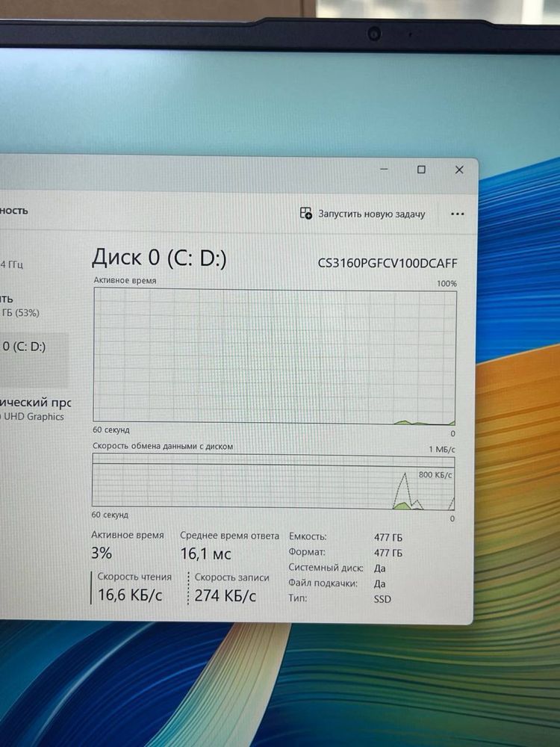Image resolution: width=560 pixels, height=747 pixels.
Task: Click the disk transfer rate graph
Action: [273, 480]
